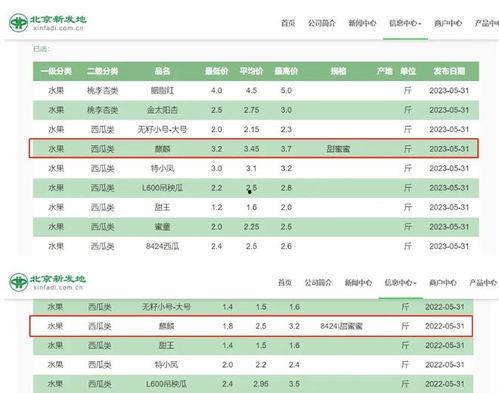Click the average price 2.25 cell

[x=251, y=227]
